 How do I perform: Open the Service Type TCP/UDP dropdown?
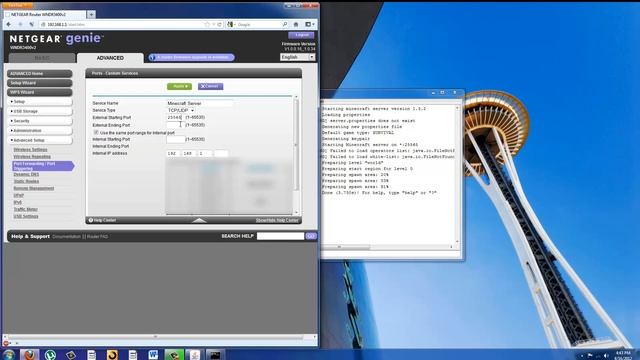tap(181, 110)
